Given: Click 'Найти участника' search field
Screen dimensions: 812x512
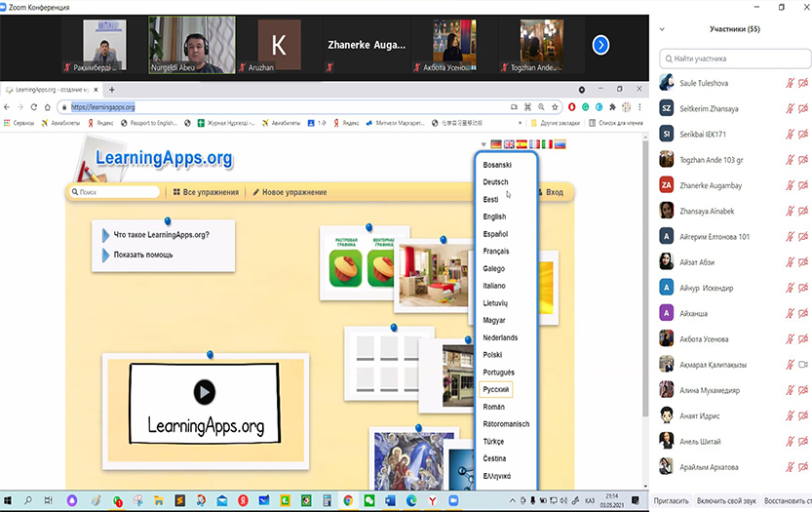Looking at the screenshot, I should 734,59.
